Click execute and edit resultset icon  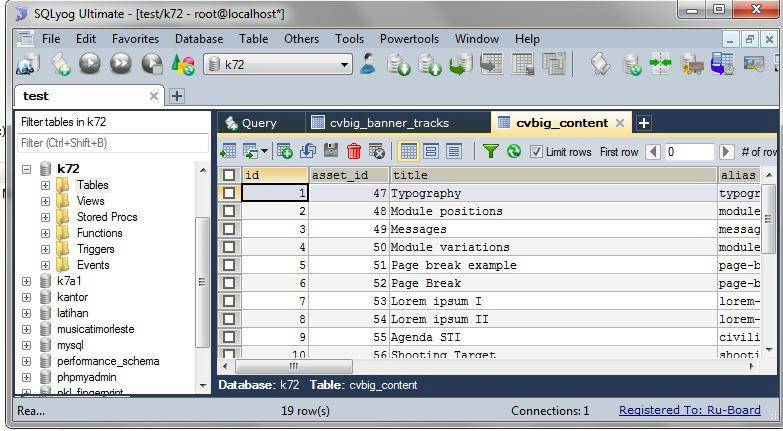click(152, 64)
